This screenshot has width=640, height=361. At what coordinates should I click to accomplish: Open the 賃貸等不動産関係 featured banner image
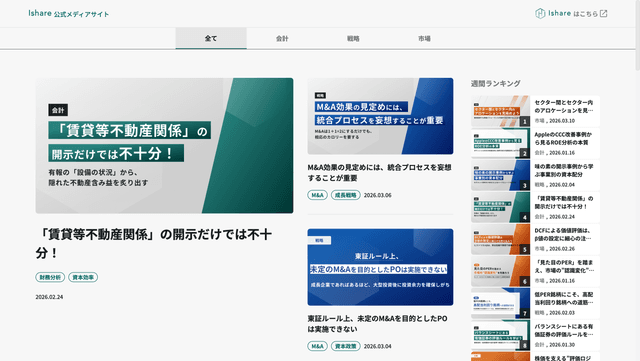point(164,145)
